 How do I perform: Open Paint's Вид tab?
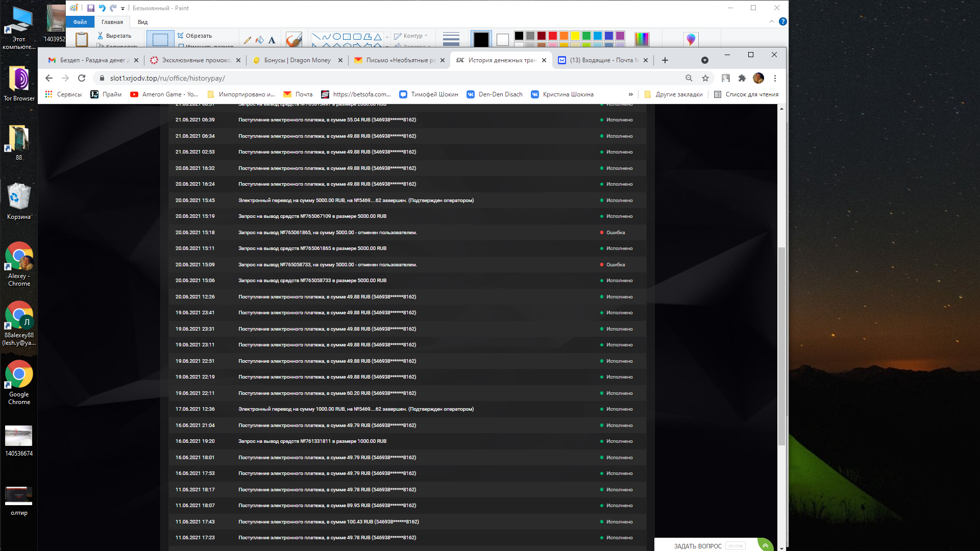coord(142,22)
